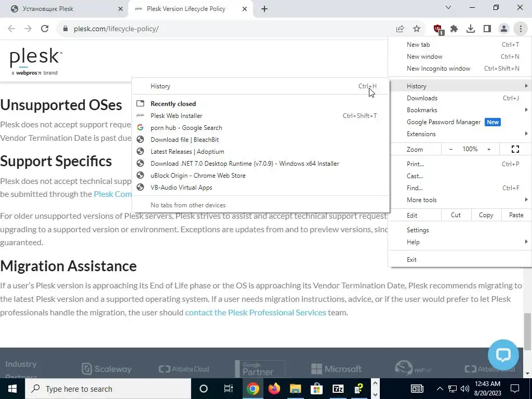
Task: Expand the Help submenu
Action: 460,242
